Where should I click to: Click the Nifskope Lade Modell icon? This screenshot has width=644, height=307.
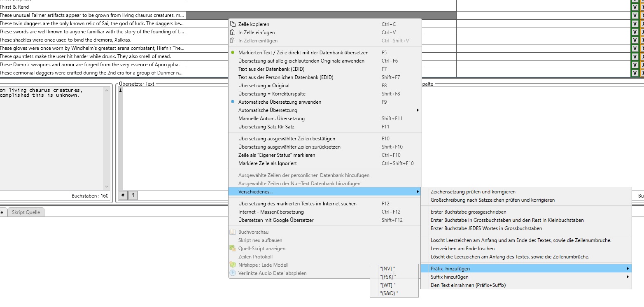tap(233, 265)
